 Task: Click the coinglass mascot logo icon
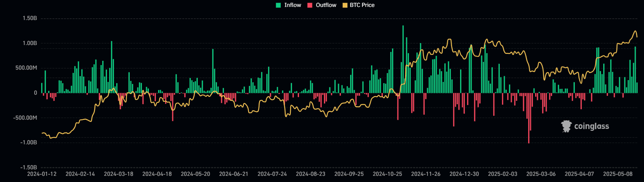pyautogui.click(x=566, y=126)
